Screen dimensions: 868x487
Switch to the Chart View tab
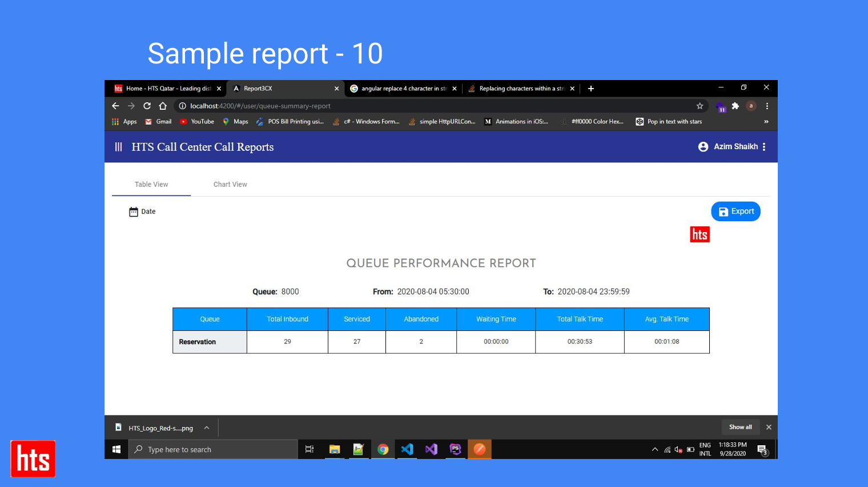coord(230,185)
